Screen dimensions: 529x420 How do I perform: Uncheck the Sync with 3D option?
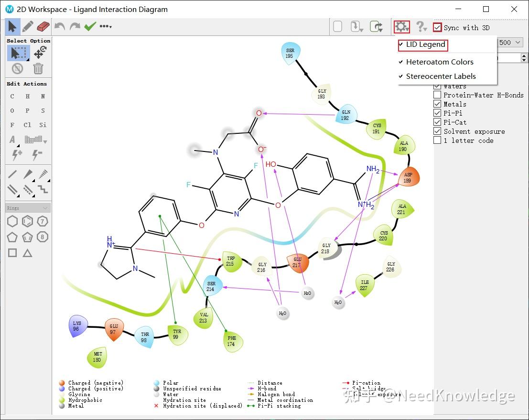pos(437,28)
